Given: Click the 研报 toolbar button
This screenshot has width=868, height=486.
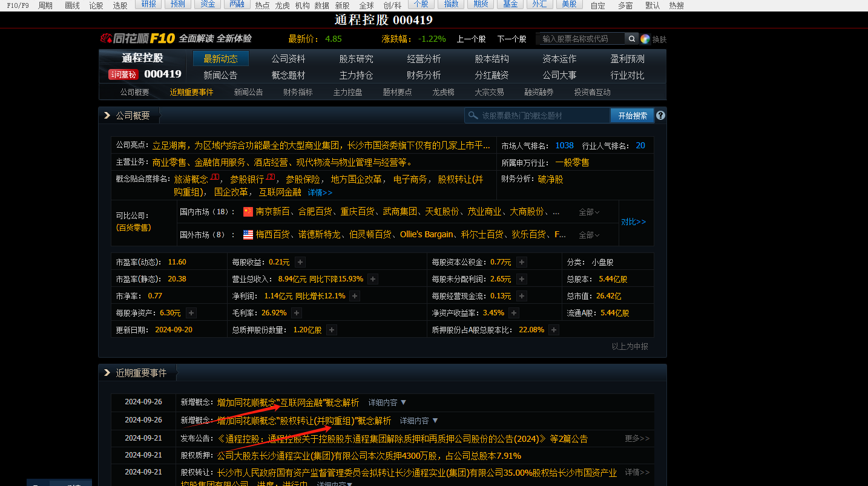Looking at the screenshot, I should (x=148, y=4).
